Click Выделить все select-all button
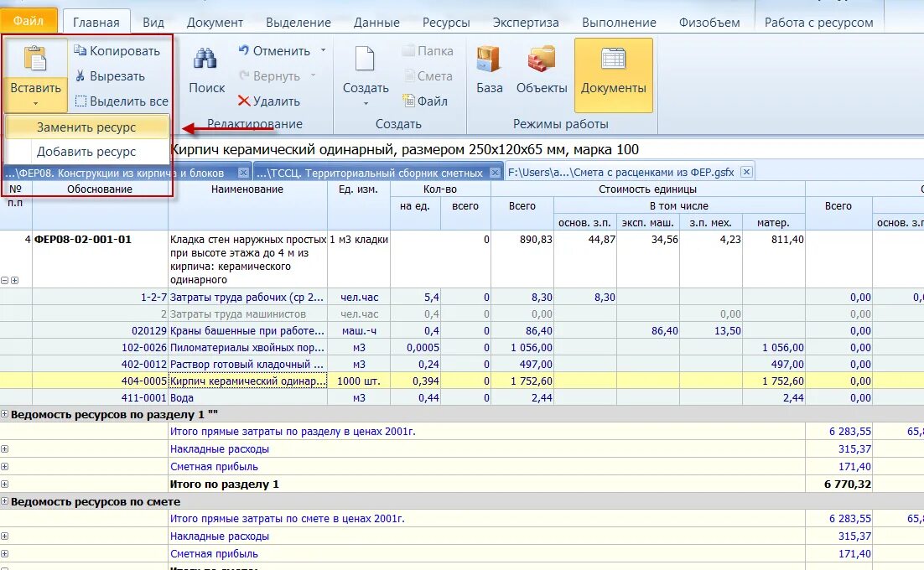The width and height of the screenshot is (924, 570). point(122,101)
